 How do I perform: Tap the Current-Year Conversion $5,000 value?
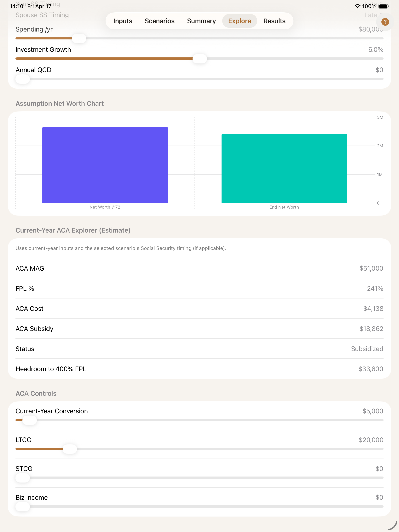point(373,411)
